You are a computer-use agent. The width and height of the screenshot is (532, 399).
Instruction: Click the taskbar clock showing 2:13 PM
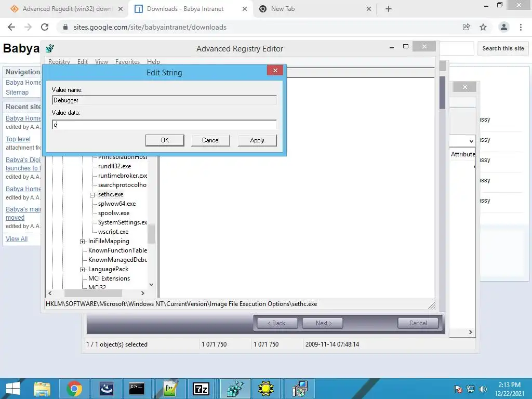tap(510, 389)
